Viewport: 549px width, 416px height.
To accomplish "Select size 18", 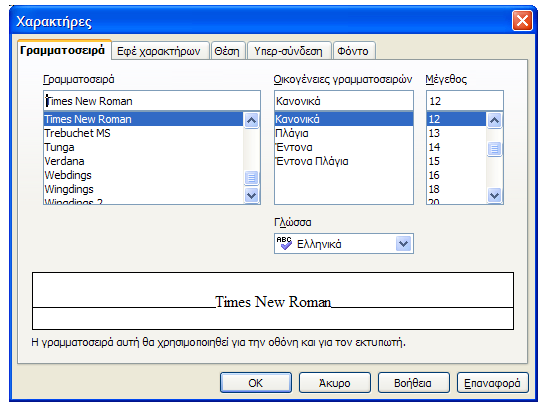I will point(456,189).
